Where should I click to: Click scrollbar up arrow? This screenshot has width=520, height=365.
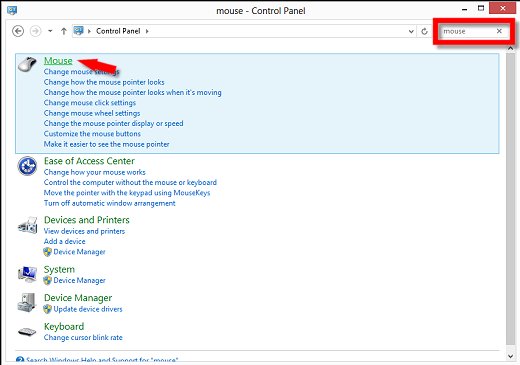point(510,48)
